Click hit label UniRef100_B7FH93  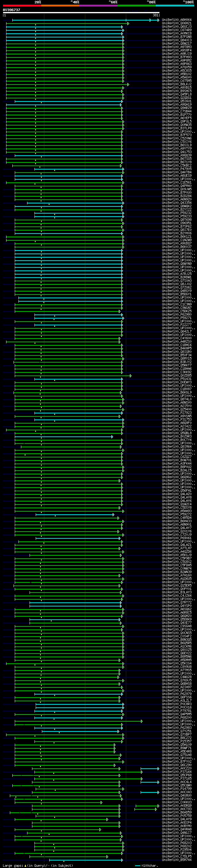[x=177, y=57]
